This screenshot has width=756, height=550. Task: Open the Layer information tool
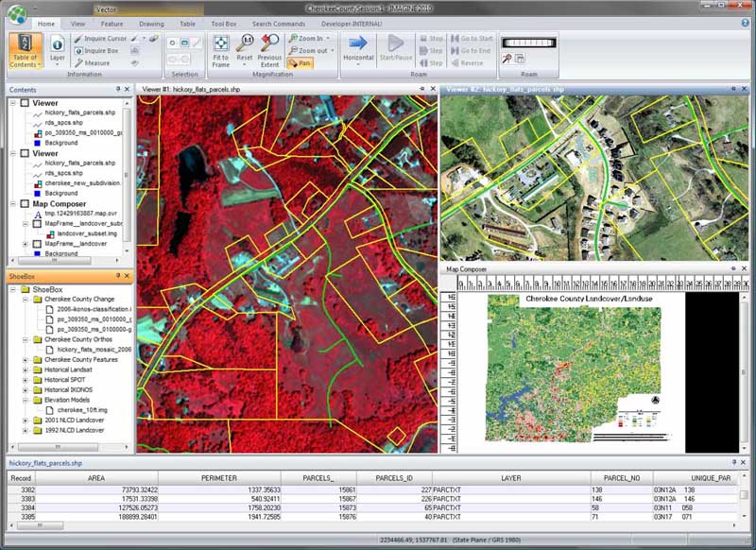coord(57,50)
